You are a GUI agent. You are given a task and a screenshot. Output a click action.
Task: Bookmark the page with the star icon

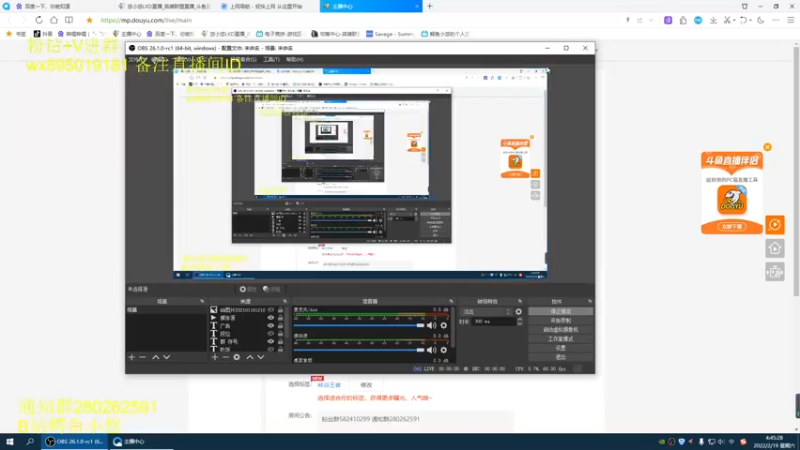tap(89, 20)
